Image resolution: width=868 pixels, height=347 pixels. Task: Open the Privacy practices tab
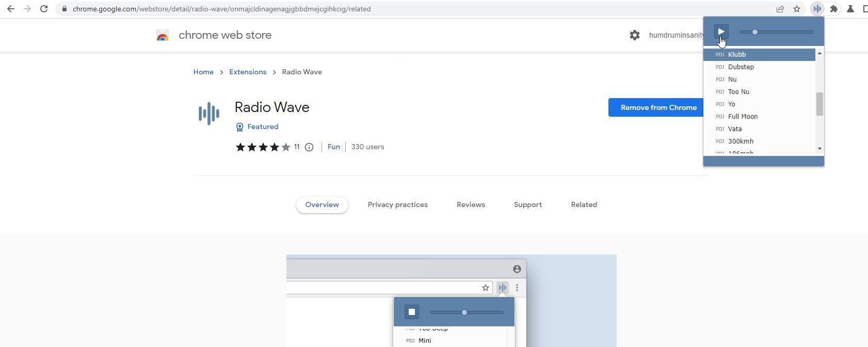click(397, 205)
